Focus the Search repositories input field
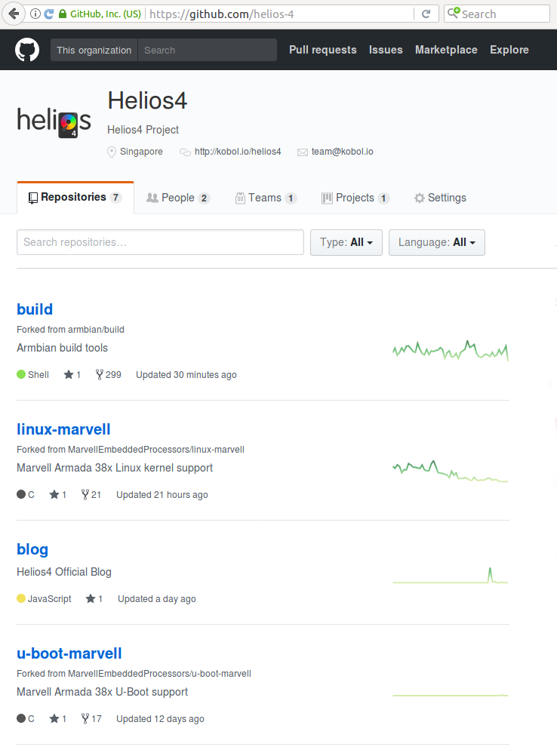 (160, 242)
